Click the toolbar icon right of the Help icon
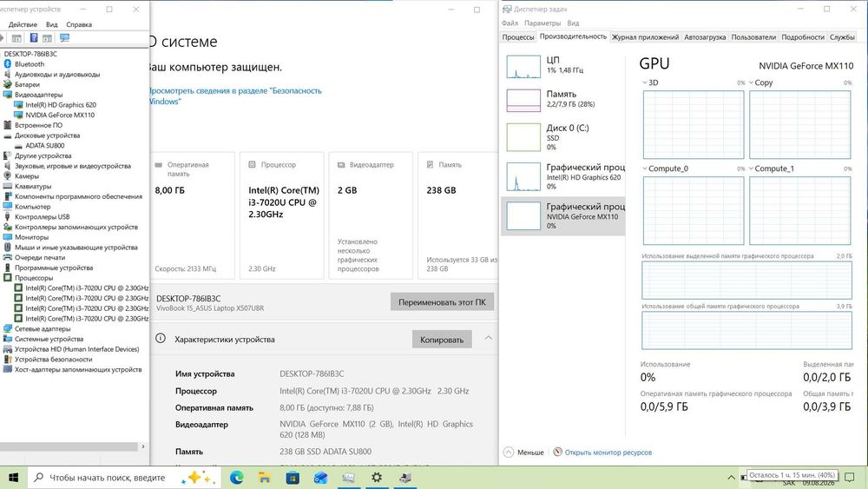This screenshot has height=489, width=868. click(48, 38)
